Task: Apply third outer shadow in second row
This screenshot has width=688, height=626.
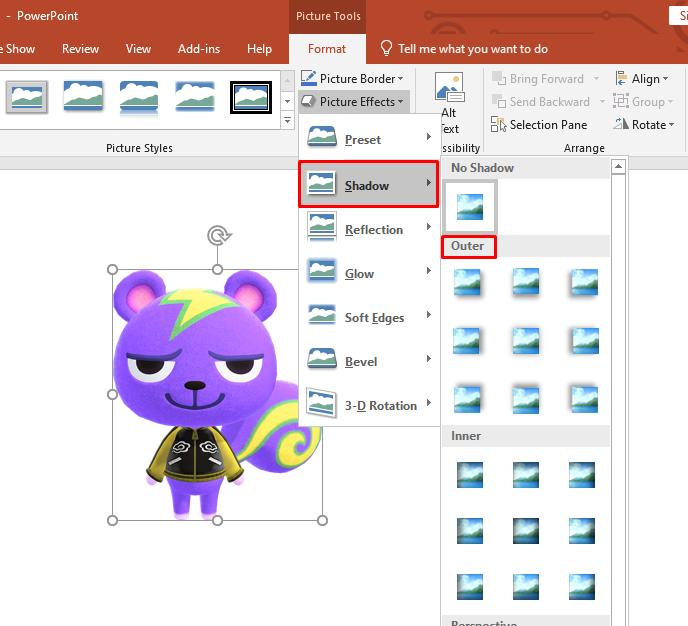Action: click(x=584, y=341)
